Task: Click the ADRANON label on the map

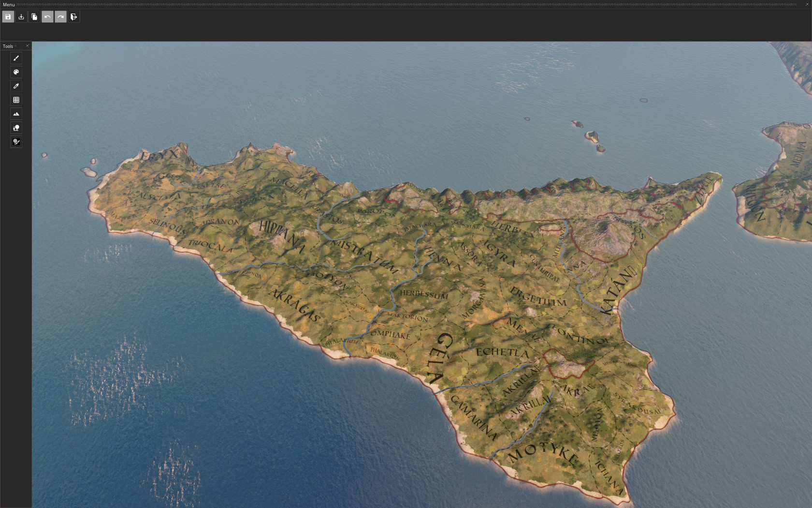Action: pyautogui.click(x=220, y=222)
